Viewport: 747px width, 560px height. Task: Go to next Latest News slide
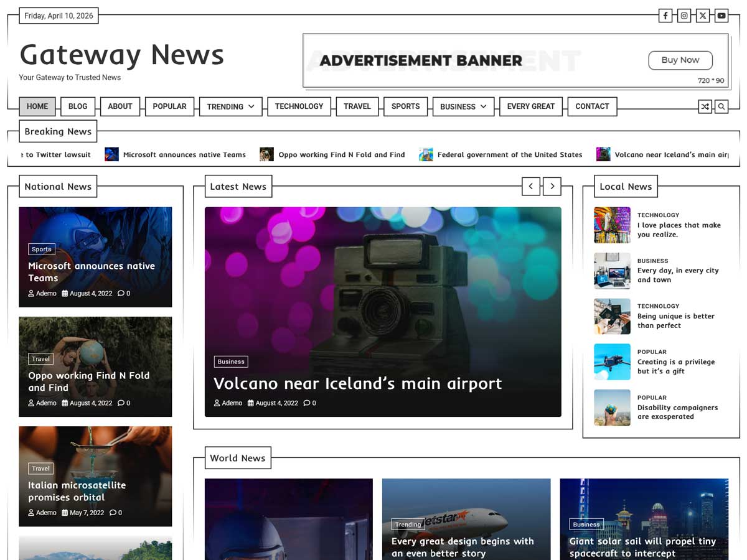click(x=552, y=186)
